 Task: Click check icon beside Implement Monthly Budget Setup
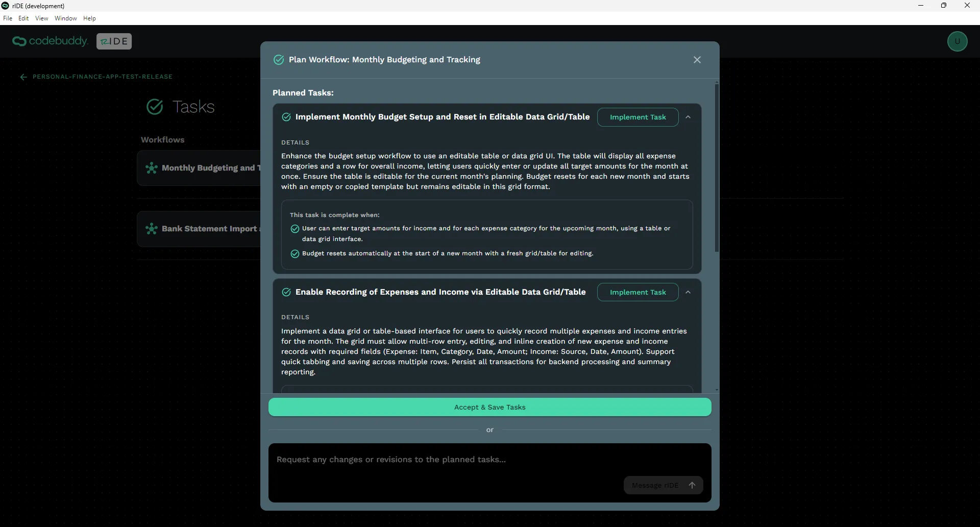[286, 117]
